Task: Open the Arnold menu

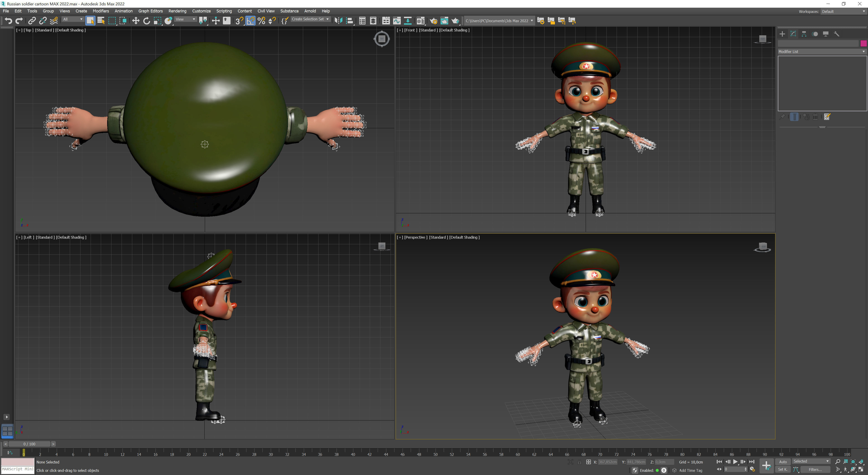Action: tap(310, 11)
